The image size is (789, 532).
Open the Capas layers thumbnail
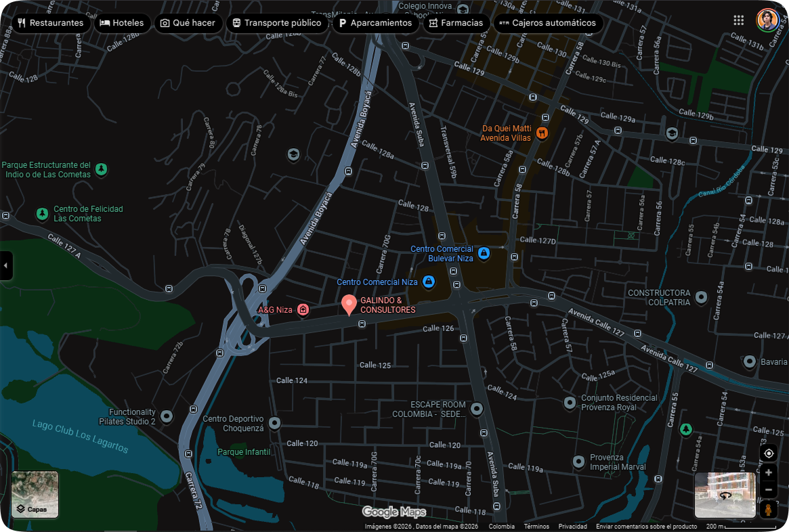pyautogui.click(x=35, y=494)
